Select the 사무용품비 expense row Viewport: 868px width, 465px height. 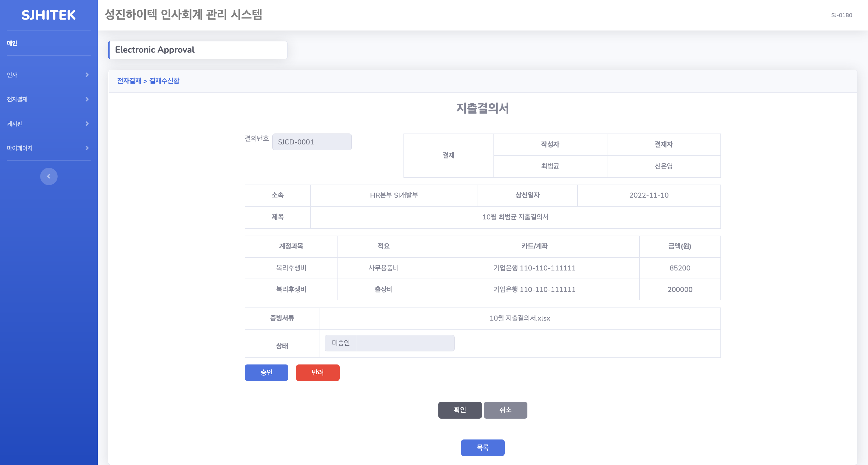tap(383, 268)
